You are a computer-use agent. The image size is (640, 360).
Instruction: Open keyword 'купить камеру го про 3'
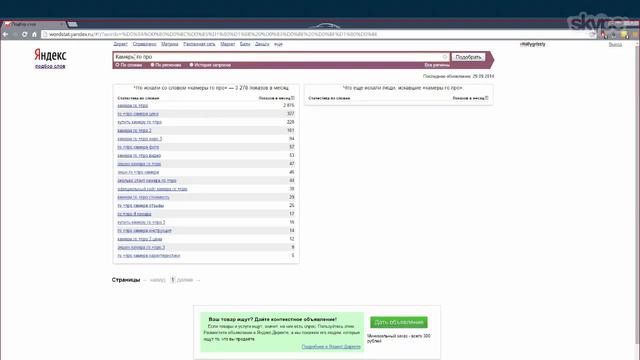(141, 222)
